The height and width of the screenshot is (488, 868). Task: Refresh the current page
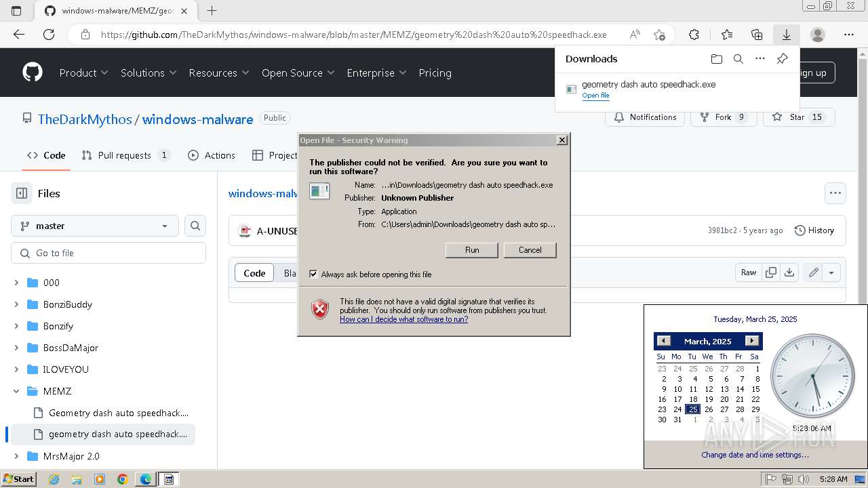tap(48, 35)
